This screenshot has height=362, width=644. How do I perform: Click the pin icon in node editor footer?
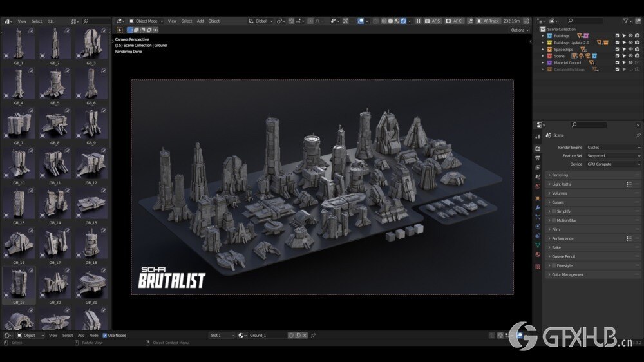[313, 336]
